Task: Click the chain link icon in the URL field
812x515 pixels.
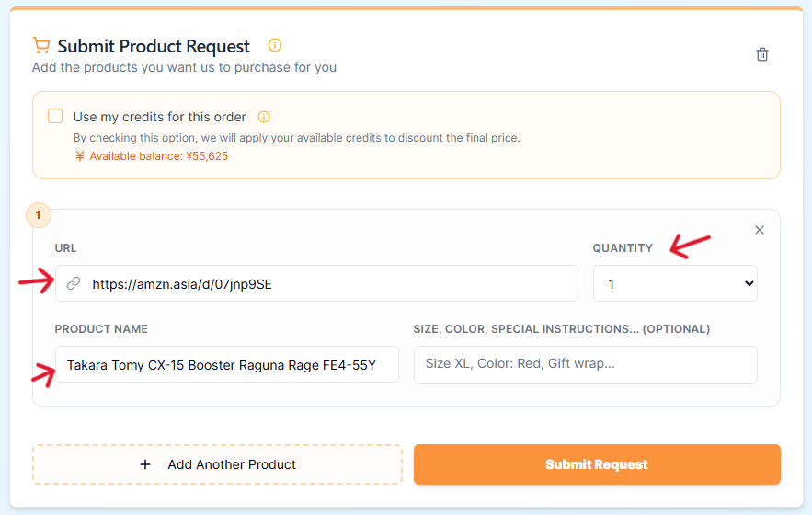Action: 74,284
